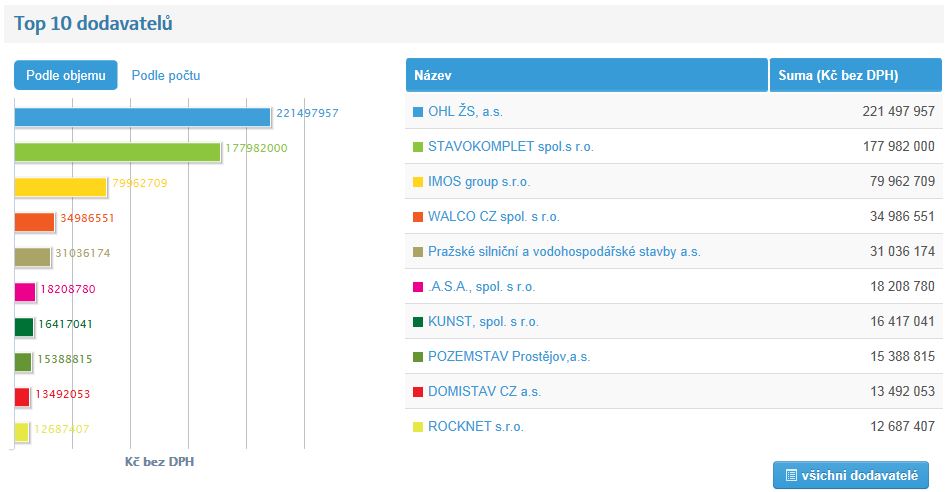Select the green bar labeled 177982000
The width and height of the screenshot is (948, 492).
(117, 152)
